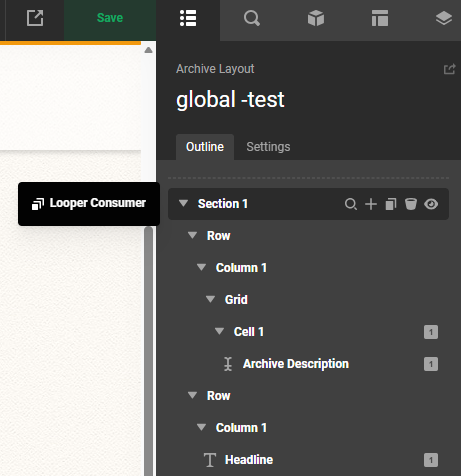Click the preview scrollbar up arrow
461x476 pixels.
pos(148,50)
